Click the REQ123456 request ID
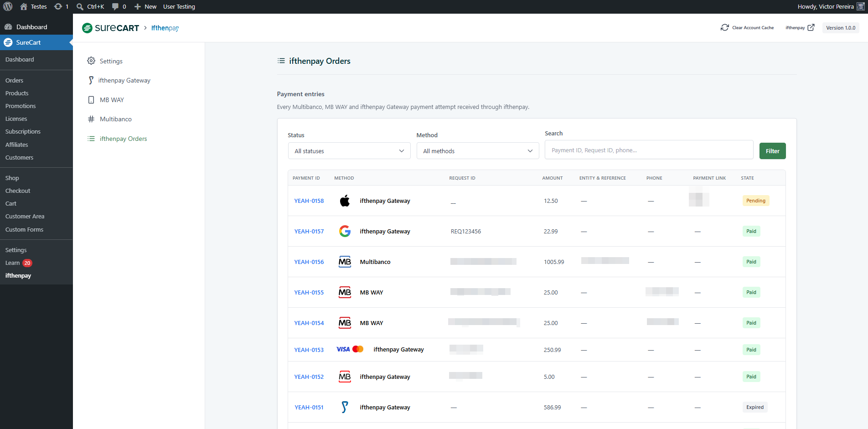The width and height of the screenshot is (868, 429). (466, 231)
